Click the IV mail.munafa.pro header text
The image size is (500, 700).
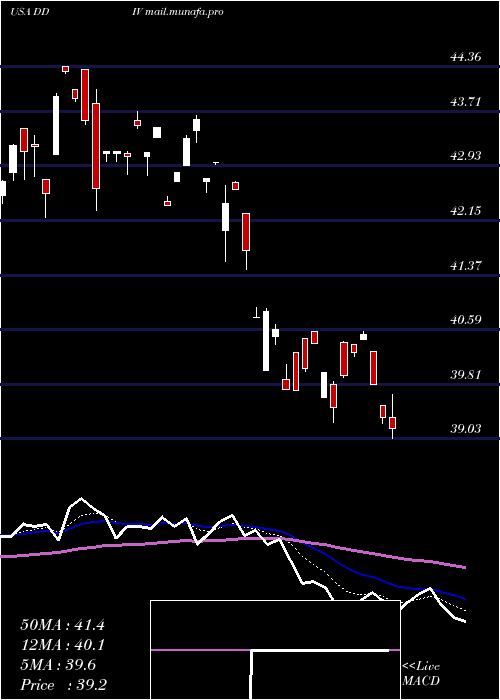[x=178, y=12]
